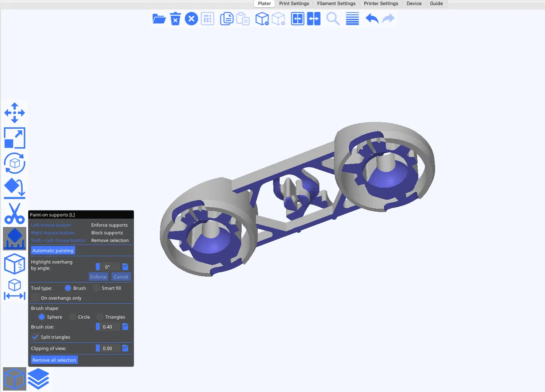Image resolution: width=545 pixels, height=392 pixels.
Task: Click the Automatic painting button
Action: click(53, 250)
